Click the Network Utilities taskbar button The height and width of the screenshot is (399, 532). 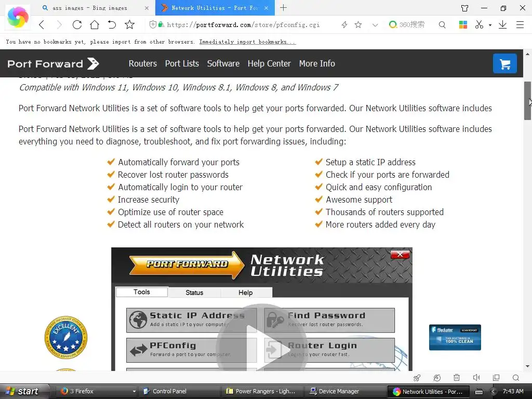tap(429, 392)
